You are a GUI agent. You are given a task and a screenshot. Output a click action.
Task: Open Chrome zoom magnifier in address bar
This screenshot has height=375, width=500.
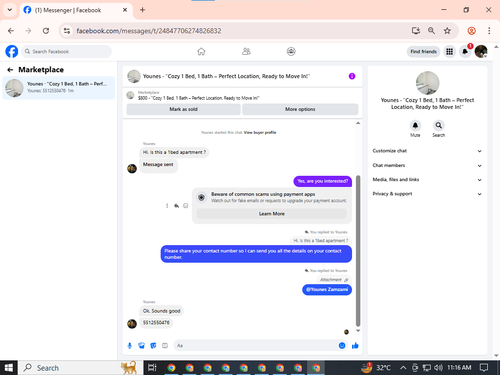coord(431,31)
